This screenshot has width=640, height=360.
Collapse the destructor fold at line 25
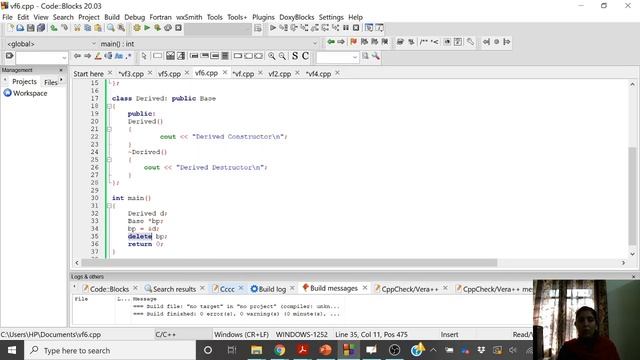(109, 160)
